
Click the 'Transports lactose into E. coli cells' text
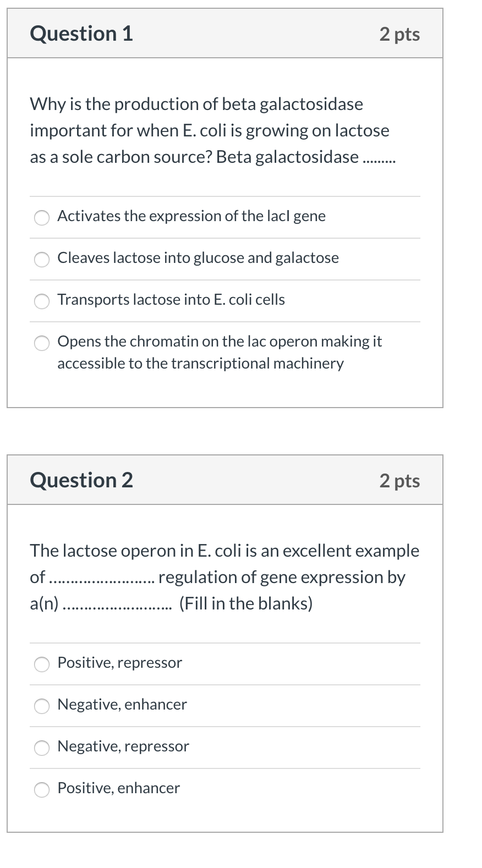point(171,299)
